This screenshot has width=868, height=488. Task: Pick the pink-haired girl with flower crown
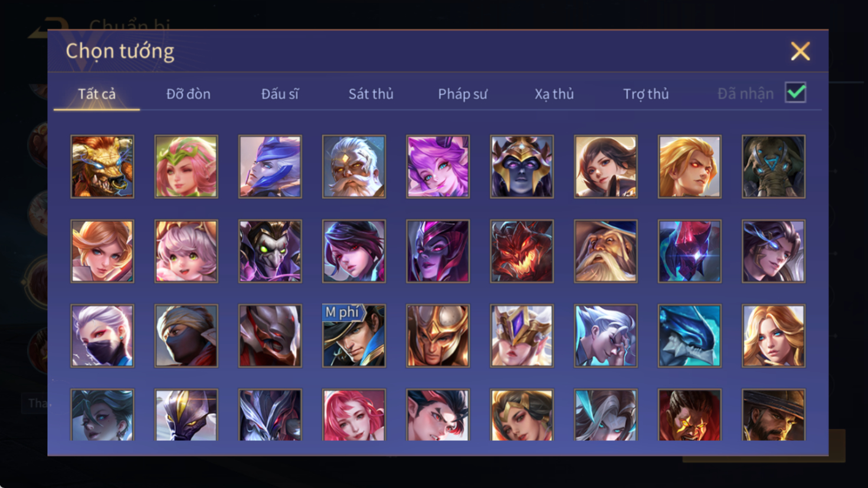pos(186,166)
